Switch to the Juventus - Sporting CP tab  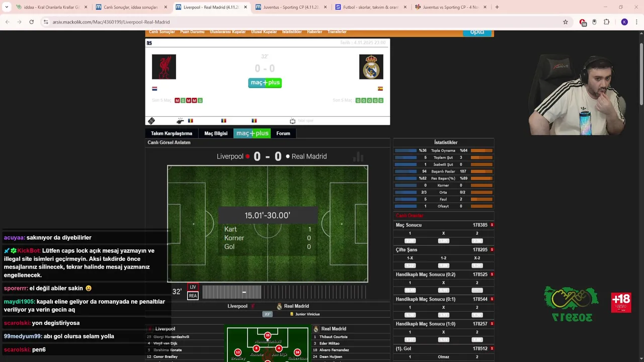[291, 8]
